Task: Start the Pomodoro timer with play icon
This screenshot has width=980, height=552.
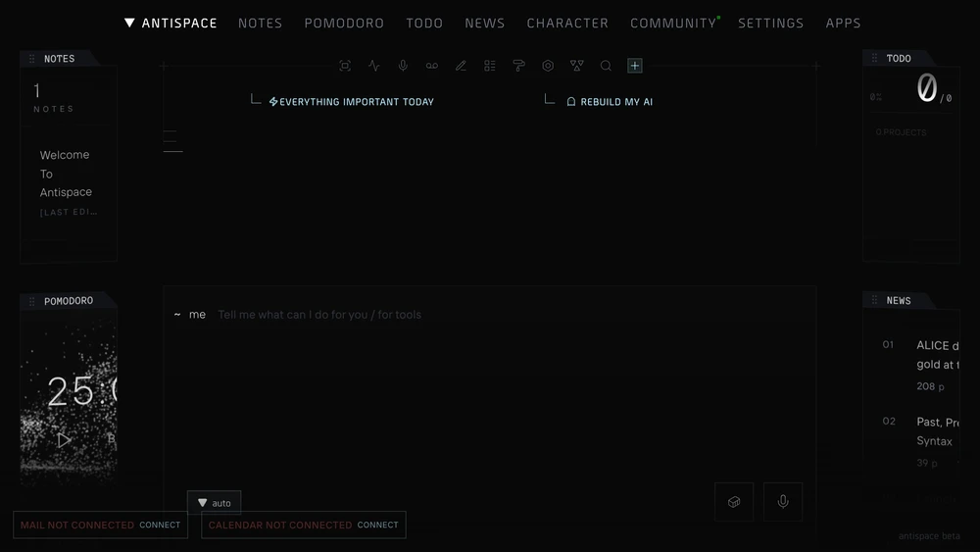Action: [x=64, y=440]
